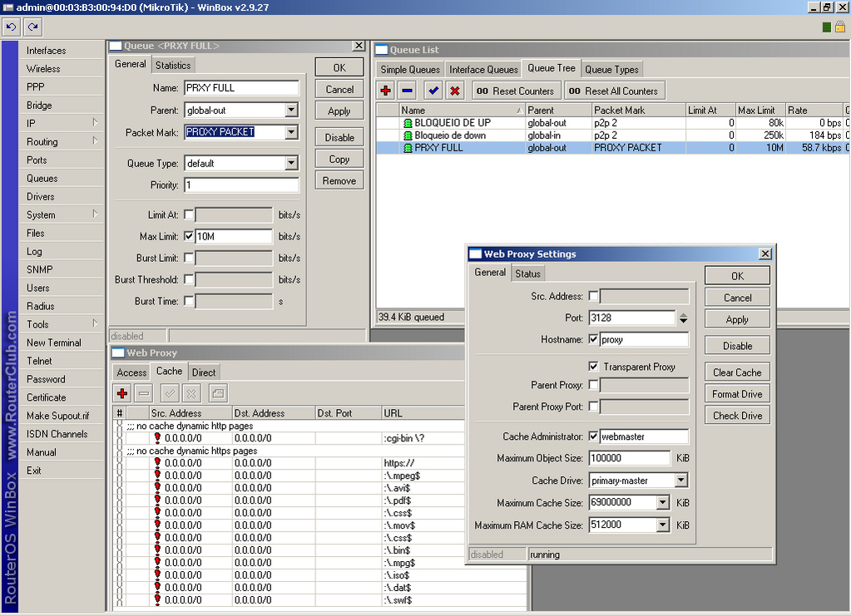Click the red rule icon for .avi$ entry
This screenshot has width=851, height=616.
tap(157, 488)
